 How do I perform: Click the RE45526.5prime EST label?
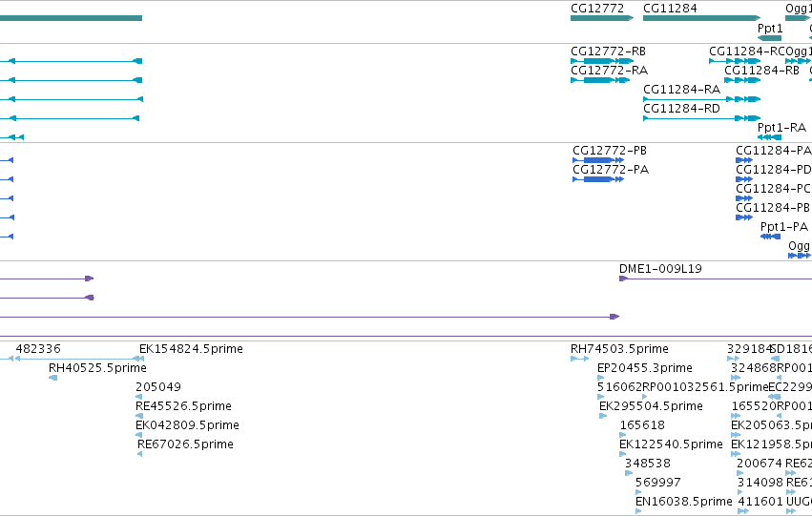pyautogui.click(x=183, y=406)
